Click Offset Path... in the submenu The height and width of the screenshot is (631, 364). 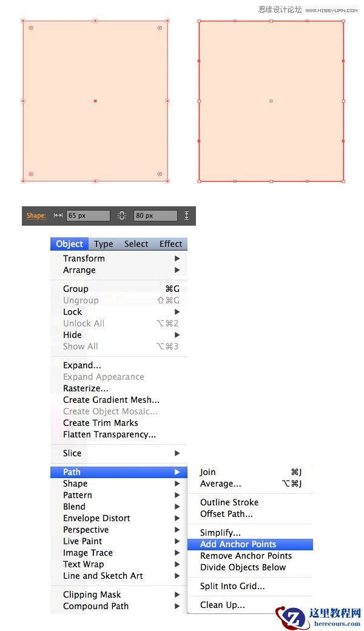coord(226,514)
